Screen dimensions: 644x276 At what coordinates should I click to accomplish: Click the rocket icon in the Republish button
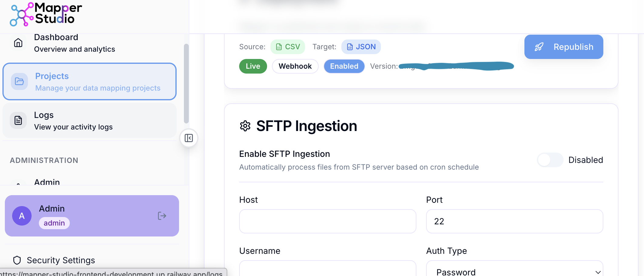539,47
